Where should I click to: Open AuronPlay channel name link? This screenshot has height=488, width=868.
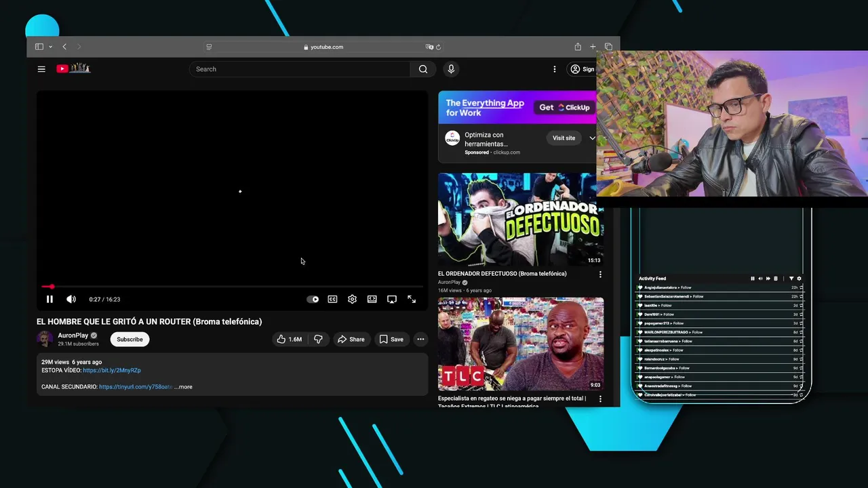(73, 335)
